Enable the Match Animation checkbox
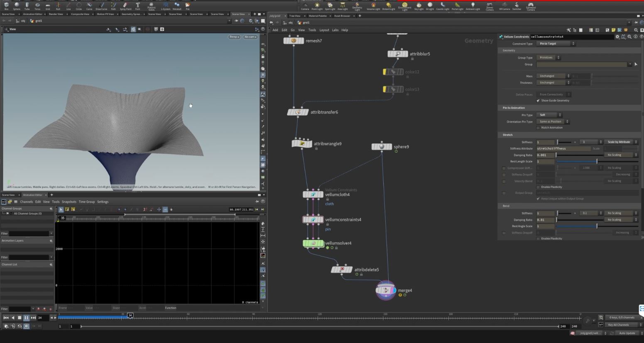This screenshot has height=343, width=644. pyautogui.click(x=538, y=128)
